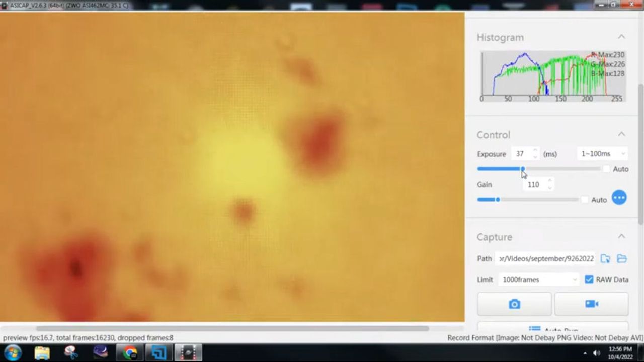This screenshot has width=644, height=362.
Task: Click the Gain slider handle
Action: click(x=498, y=200)
